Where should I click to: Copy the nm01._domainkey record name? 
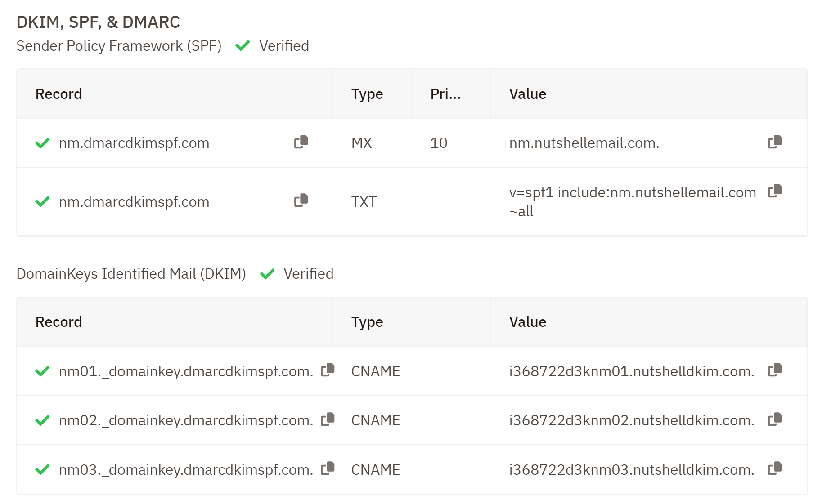[x=328, y=370]
